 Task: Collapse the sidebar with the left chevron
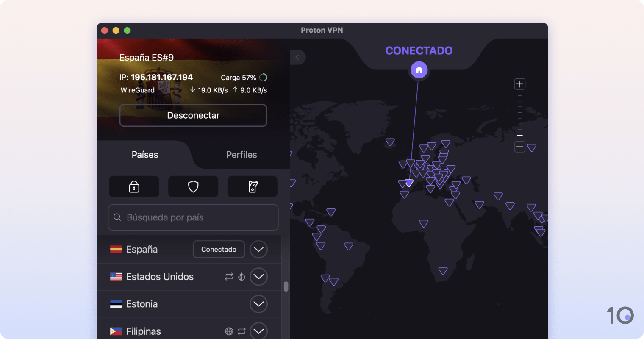point(297,57)
